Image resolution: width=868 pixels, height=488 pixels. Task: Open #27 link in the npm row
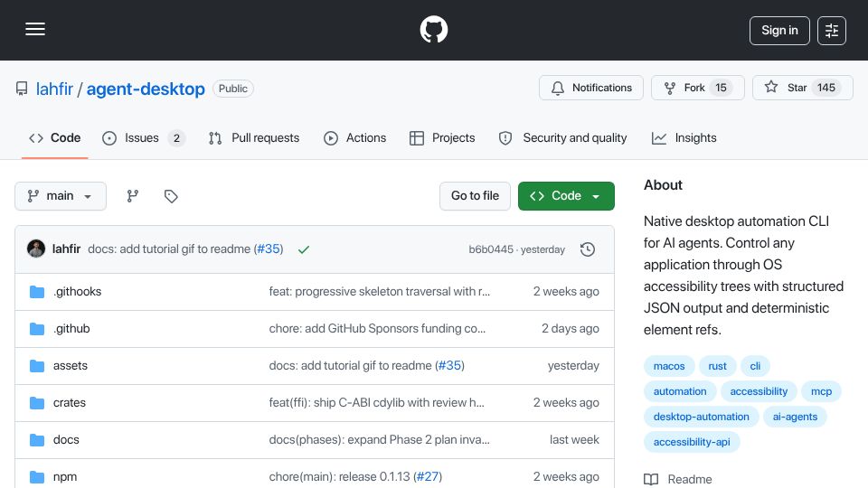tap(428, 477)
